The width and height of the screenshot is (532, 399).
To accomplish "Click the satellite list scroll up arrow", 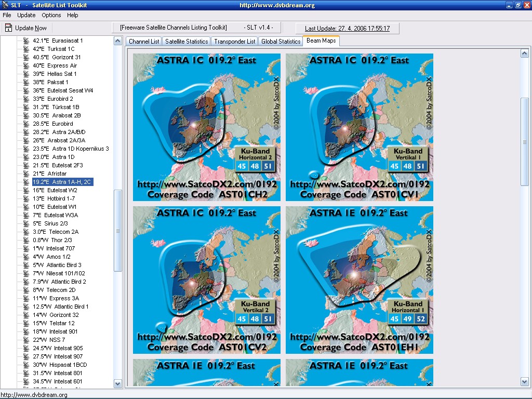I will click(118, 41).
